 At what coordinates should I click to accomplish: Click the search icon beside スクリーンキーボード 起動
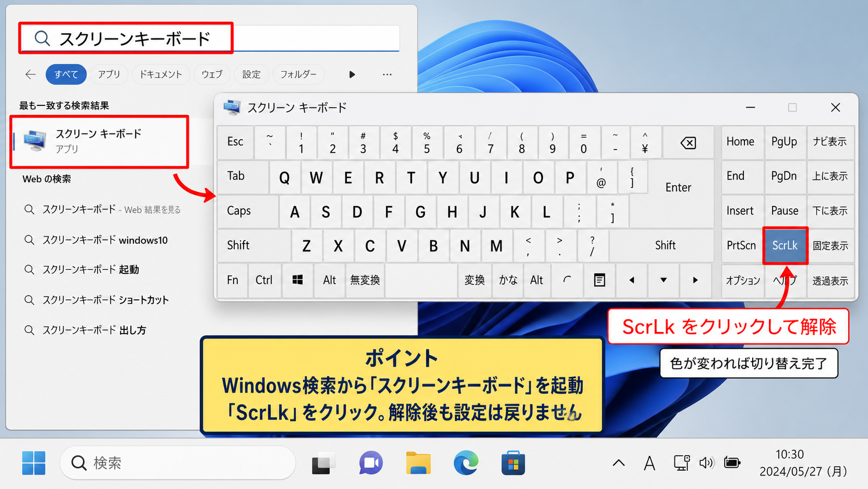(30, 270)
